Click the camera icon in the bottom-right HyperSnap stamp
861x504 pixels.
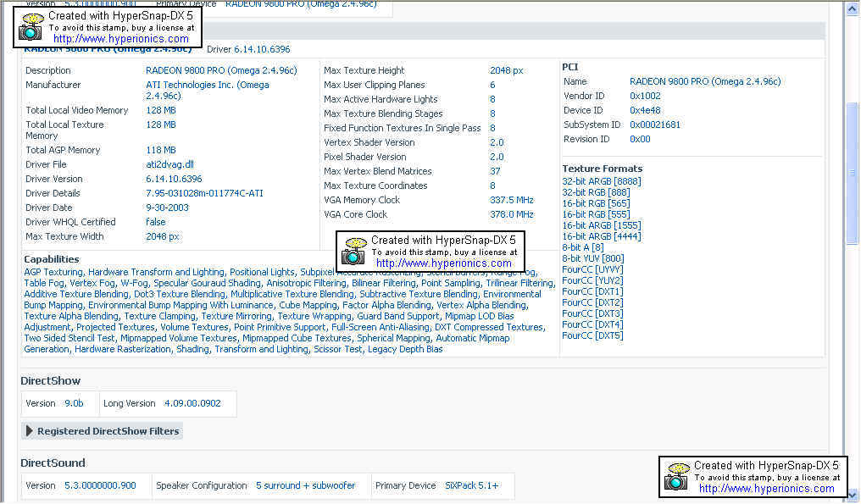click(676, 477)
